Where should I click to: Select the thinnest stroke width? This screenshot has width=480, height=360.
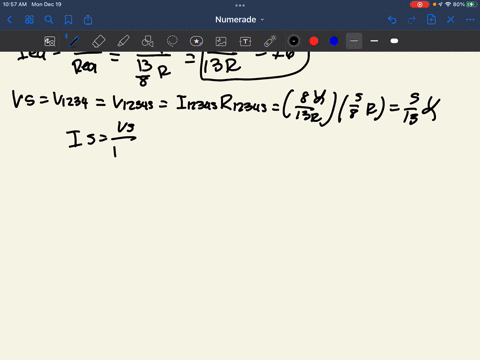(x=354, y=41)
